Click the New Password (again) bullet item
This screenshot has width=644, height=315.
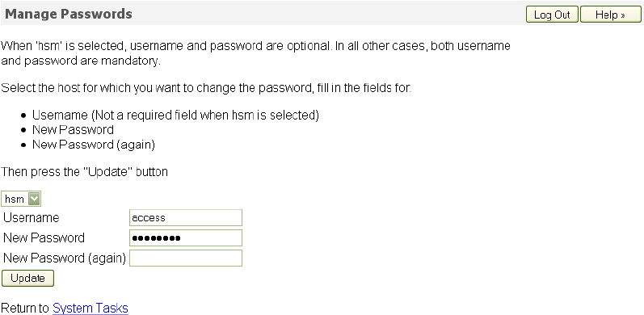tap(93, 145)
